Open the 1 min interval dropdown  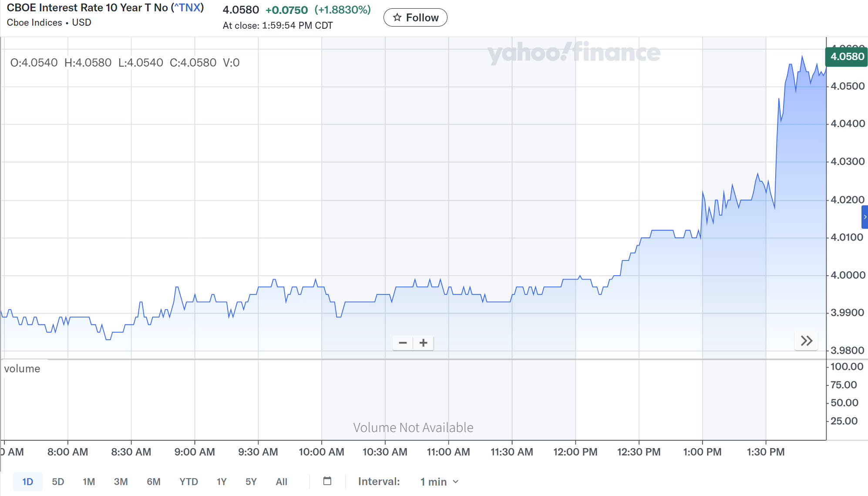[439, 482]
